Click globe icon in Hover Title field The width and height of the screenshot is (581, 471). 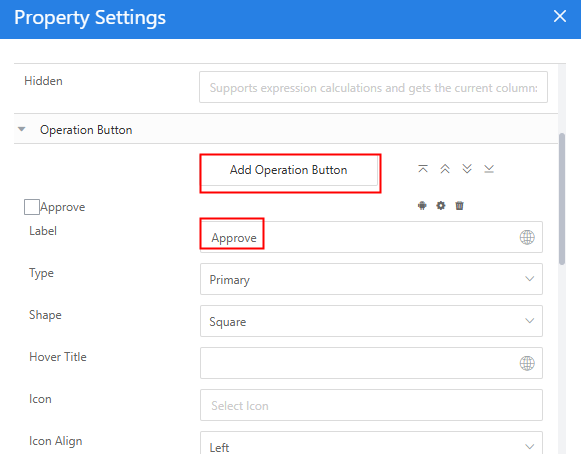point(527,363)
